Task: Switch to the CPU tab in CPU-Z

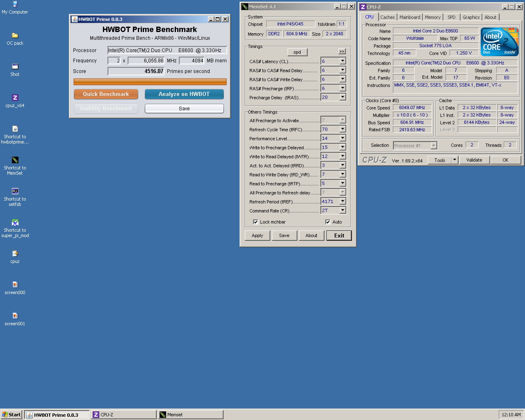Action: tap(369, 17)
